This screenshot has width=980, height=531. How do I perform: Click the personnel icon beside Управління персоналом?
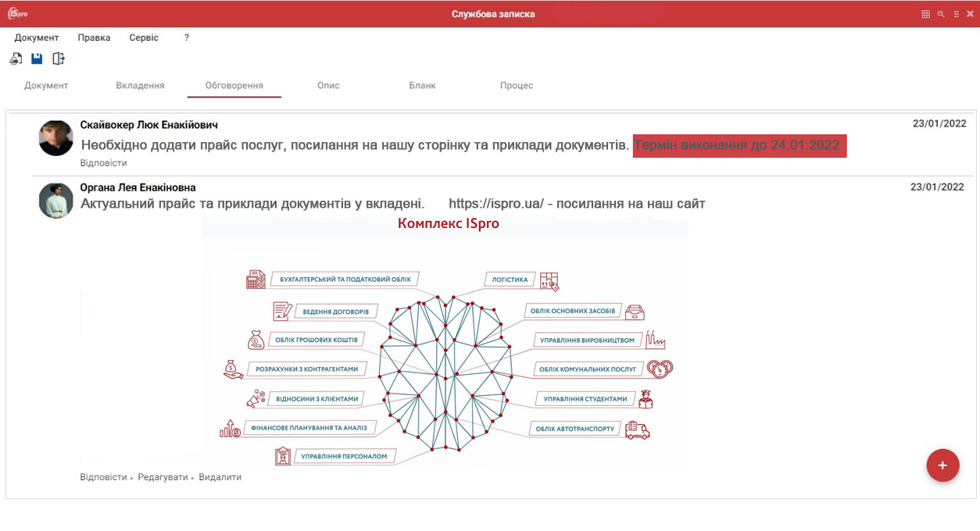[x=283, y=456]
